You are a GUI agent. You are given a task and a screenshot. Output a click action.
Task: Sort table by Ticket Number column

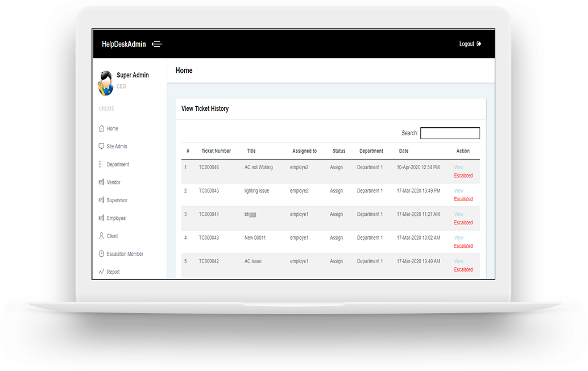pos(216,151)
